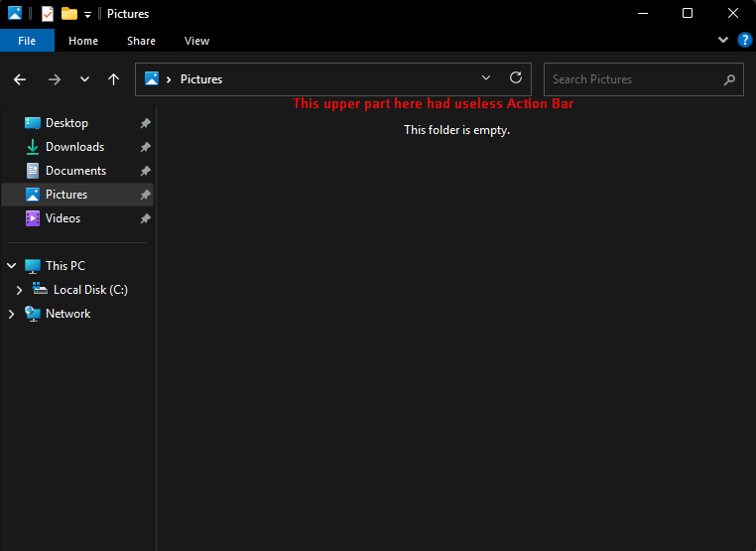Click Pictures breadcrumb in address bar
This screenshot has height=551, width=756.
coord(201,79)
